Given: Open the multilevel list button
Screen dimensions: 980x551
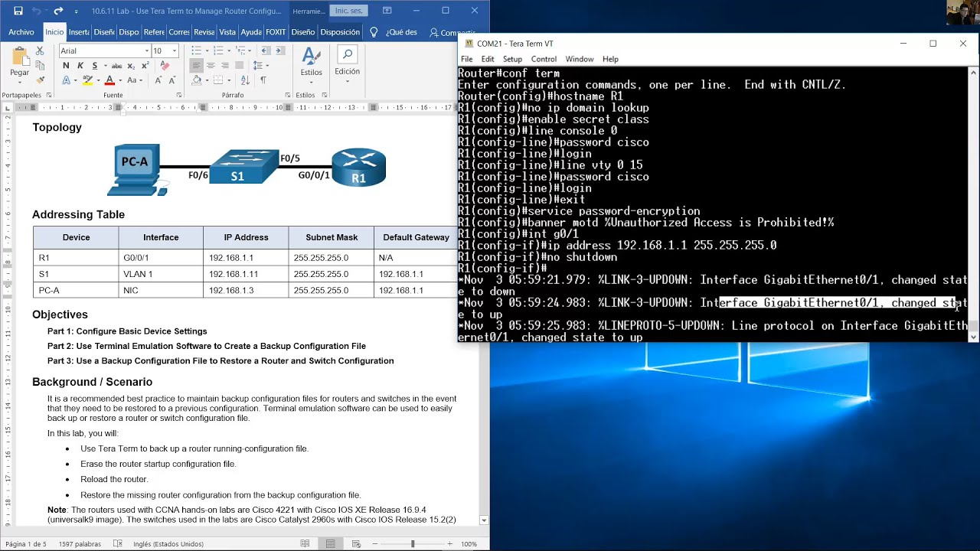Looking at the screenshot, I should (x=242, y=51).
